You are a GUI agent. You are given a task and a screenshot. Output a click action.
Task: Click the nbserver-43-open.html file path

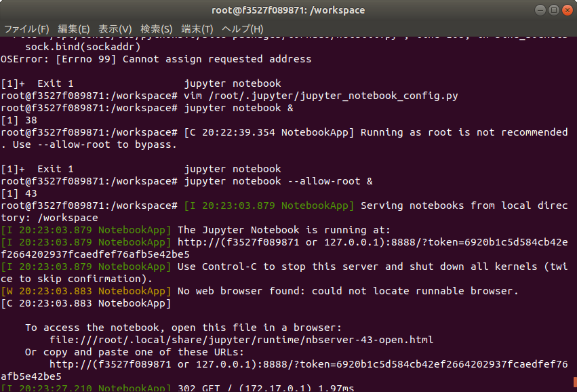click(x=241, y=340)
